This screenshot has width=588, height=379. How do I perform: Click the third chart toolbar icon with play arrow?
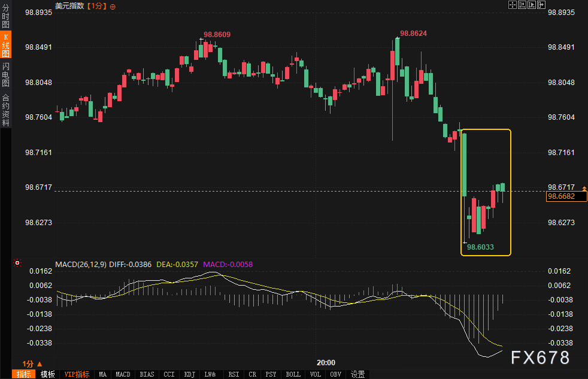pyautogui.click(x=532, y=5)
